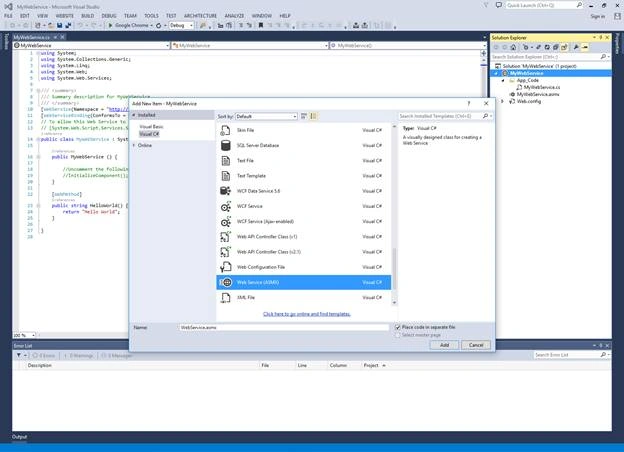
Task: Select the Skin File template icon
Action: click(x=226, y=130)
